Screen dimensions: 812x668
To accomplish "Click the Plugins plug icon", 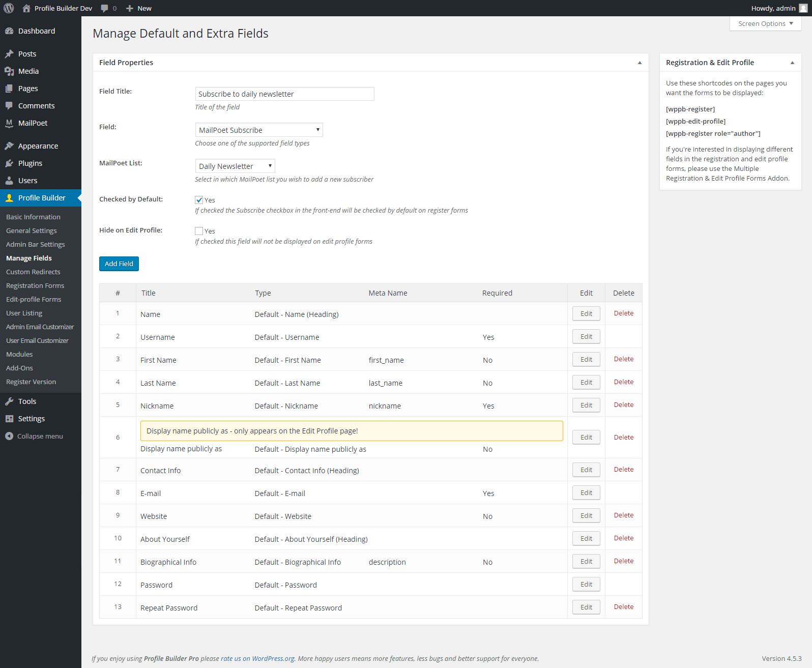I will point(9,163).
